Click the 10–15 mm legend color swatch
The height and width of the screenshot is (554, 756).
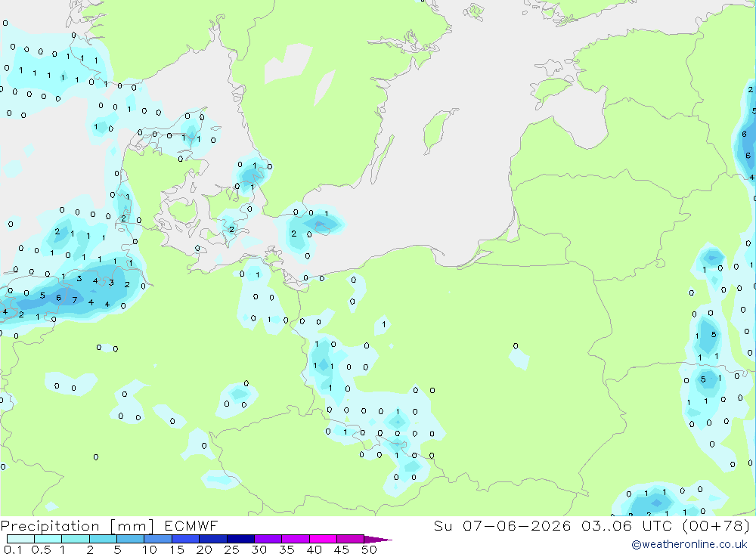click(158, 539)
